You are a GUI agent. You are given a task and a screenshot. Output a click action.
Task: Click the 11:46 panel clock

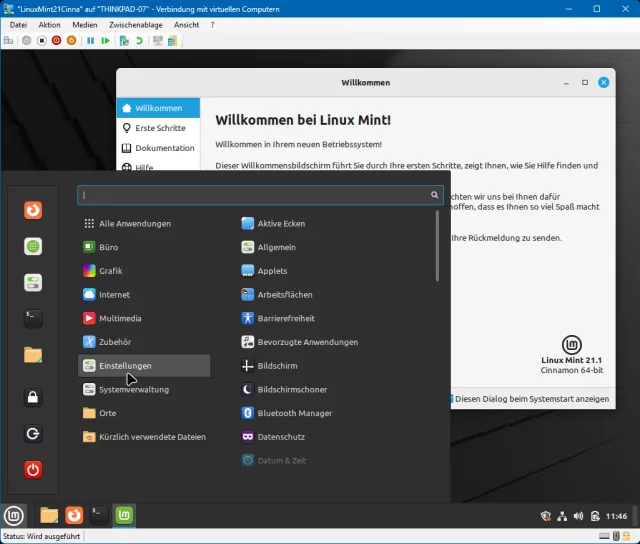pos(616,516)
